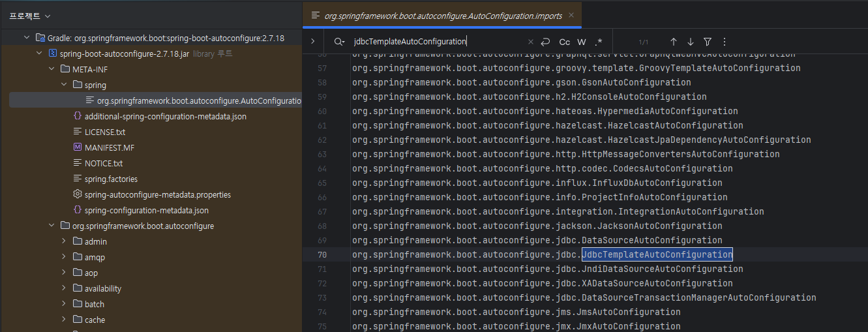Click the batch folder icon

77,304
